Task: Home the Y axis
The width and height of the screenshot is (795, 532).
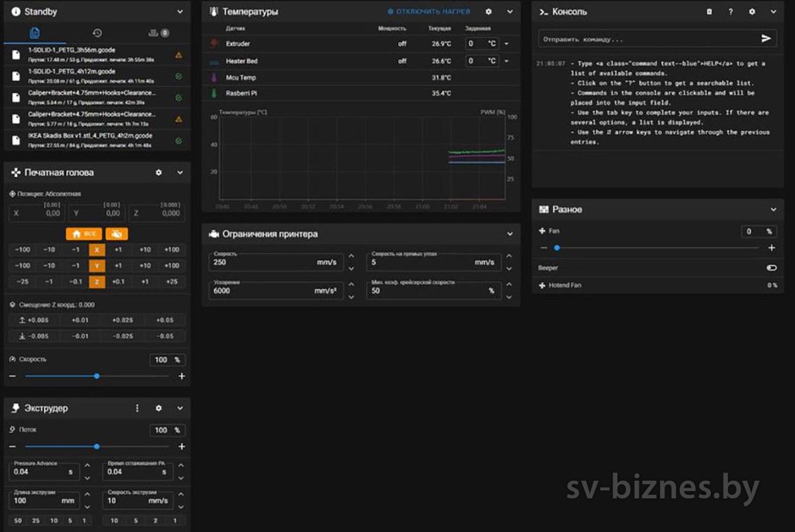Action: [97, 266]
